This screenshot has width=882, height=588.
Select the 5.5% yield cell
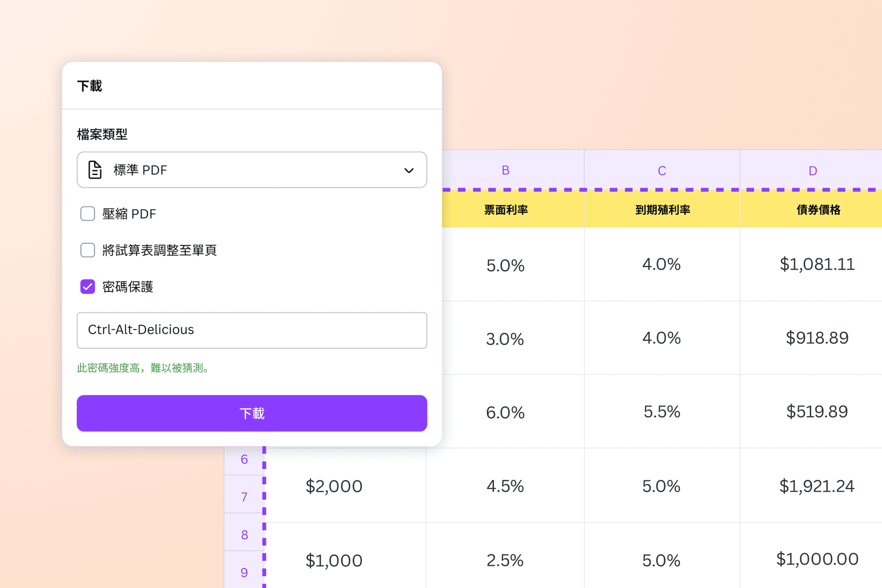[662, 411]
